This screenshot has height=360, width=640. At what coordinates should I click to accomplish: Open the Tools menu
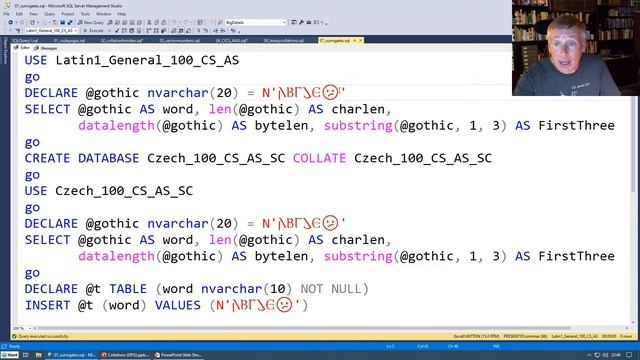(85, 14)
